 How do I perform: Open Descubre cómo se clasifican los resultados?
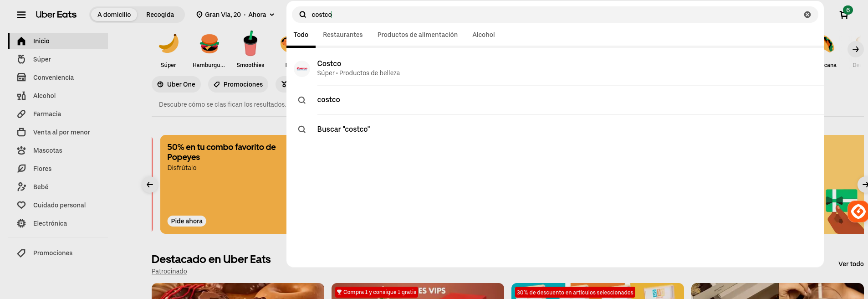click(222, 104)
